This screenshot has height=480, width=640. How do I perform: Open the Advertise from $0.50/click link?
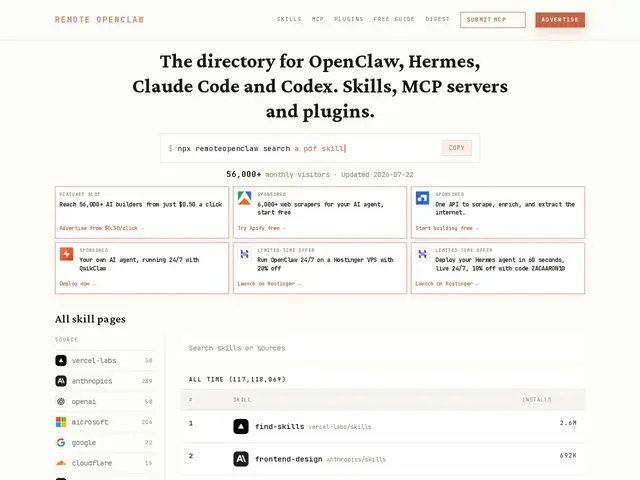click(101, 228)
